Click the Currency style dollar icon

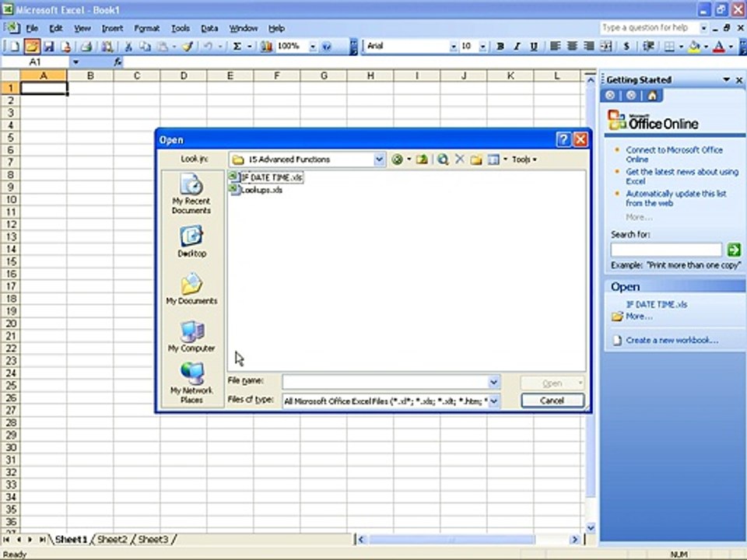point(626,46)
